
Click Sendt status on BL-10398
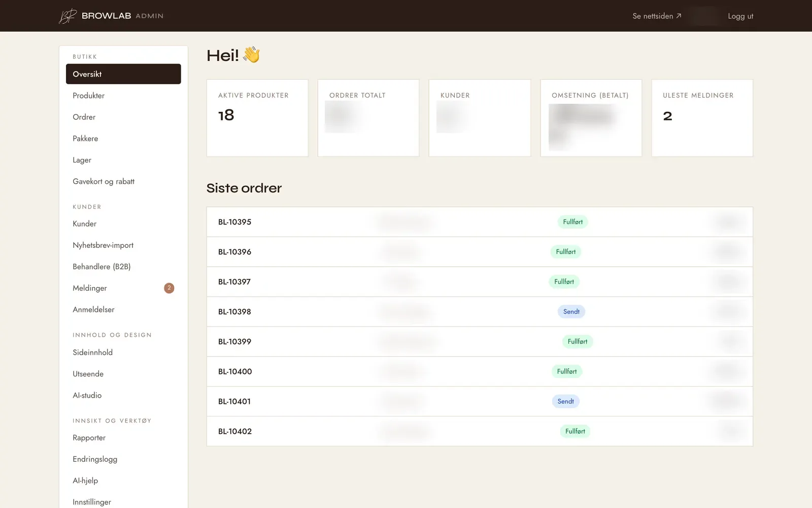571,312
